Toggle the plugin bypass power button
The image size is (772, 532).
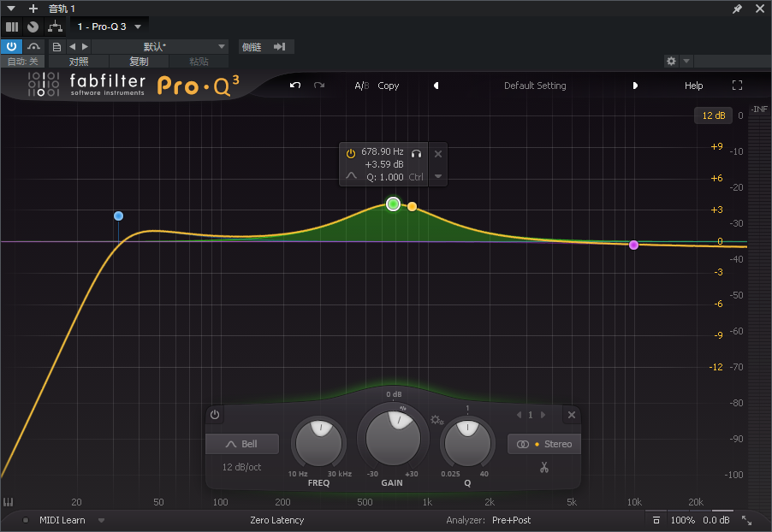[x=11, y=47]
